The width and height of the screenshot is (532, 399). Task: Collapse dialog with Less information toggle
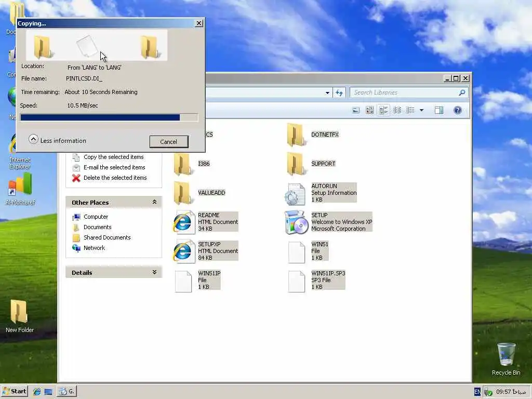click(x=57, y=140)
